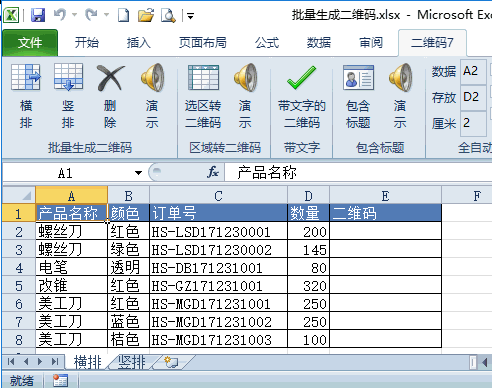The image size is (492, 388).
Task: Expand the Name Box dropdown arrow
Action: point(138,173)
